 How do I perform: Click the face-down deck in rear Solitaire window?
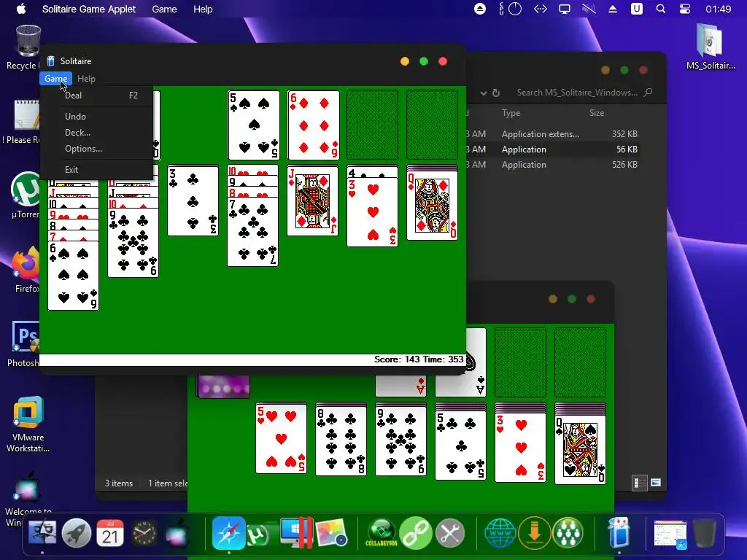pyautogui.click(x=223, y=386)
